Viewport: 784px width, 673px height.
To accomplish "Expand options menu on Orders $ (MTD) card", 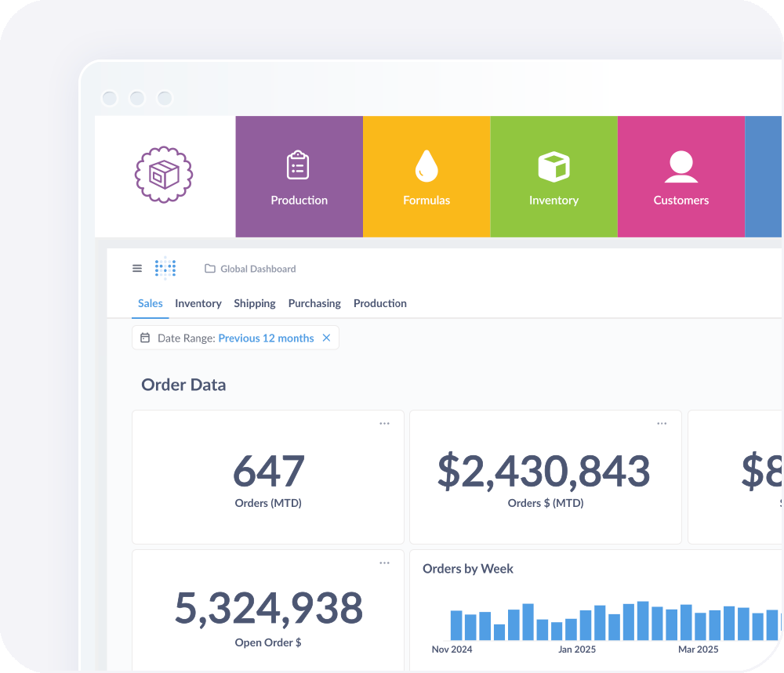I will pos(662,424).
